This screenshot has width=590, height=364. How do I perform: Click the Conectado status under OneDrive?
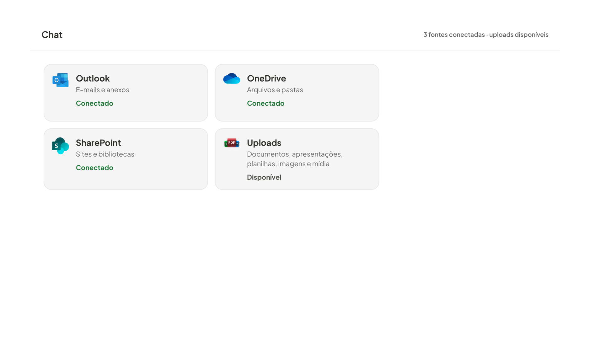point(265,103)
